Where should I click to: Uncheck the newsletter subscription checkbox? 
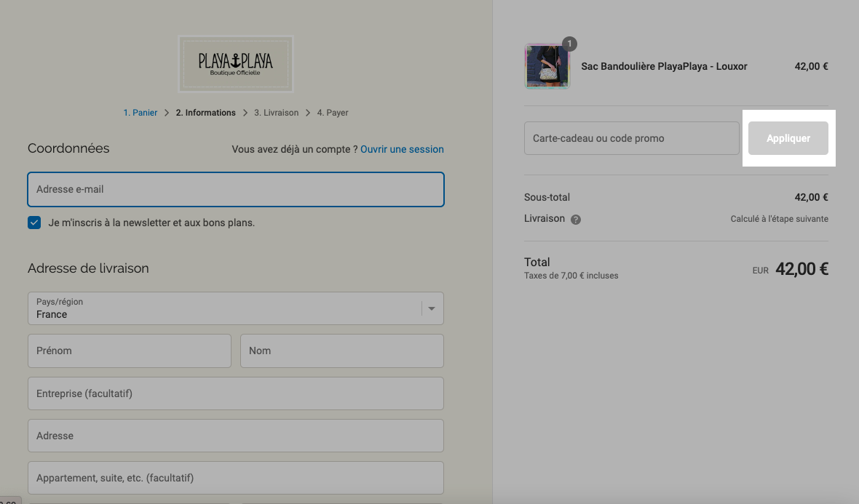click(x=34, y=223)
